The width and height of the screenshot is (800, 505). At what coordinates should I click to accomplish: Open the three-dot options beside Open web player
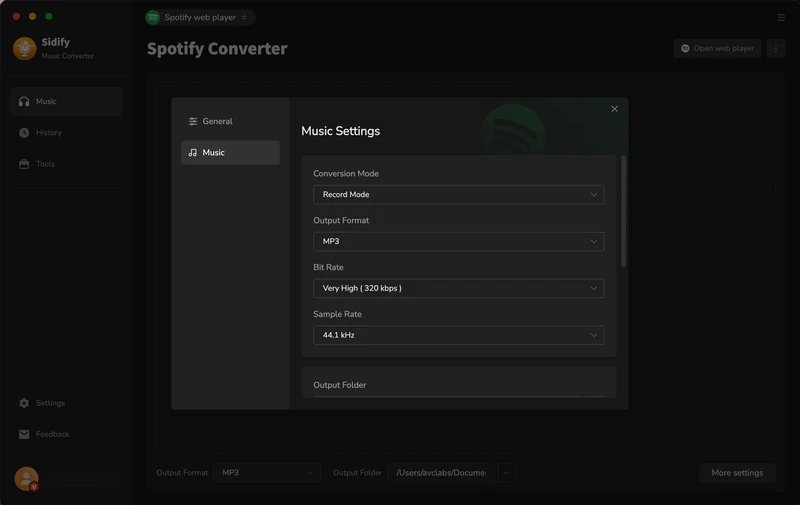(x=776, y=48)
